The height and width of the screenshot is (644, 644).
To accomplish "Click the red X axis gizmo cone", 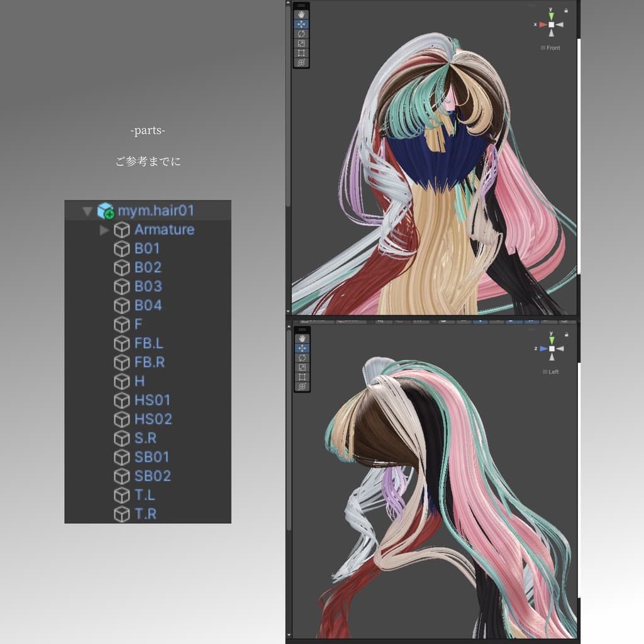I will 543,25.
